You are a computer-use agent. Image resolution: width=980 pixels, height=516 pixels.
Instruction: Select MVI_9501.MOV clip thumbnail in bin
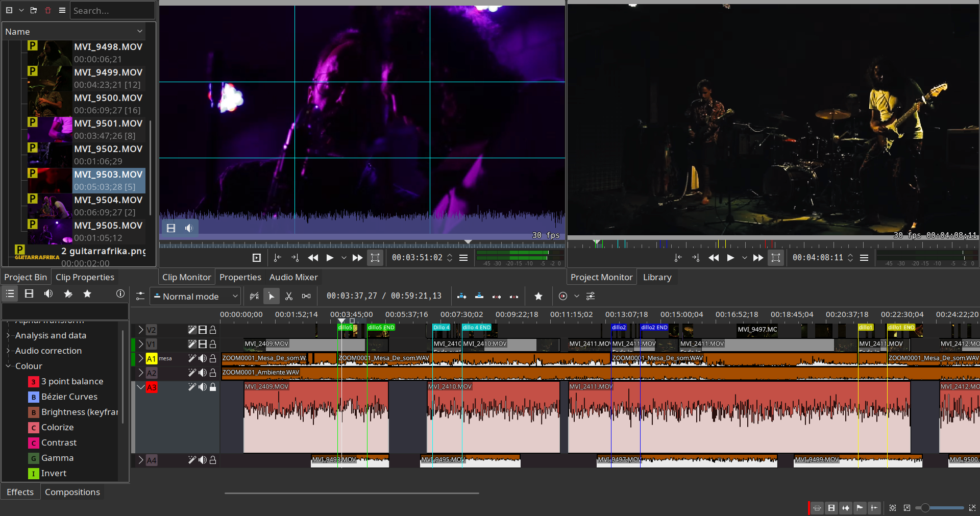coord(50,130)
